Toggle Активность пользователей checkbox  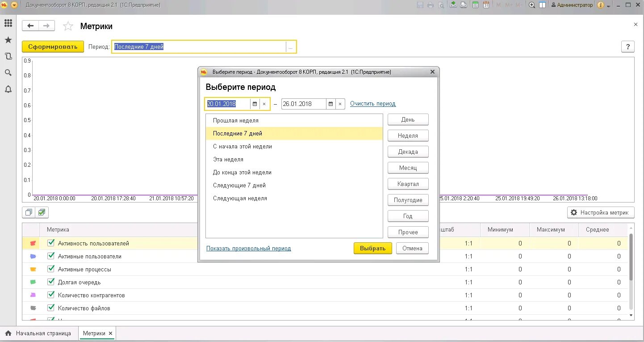[51, 243]
